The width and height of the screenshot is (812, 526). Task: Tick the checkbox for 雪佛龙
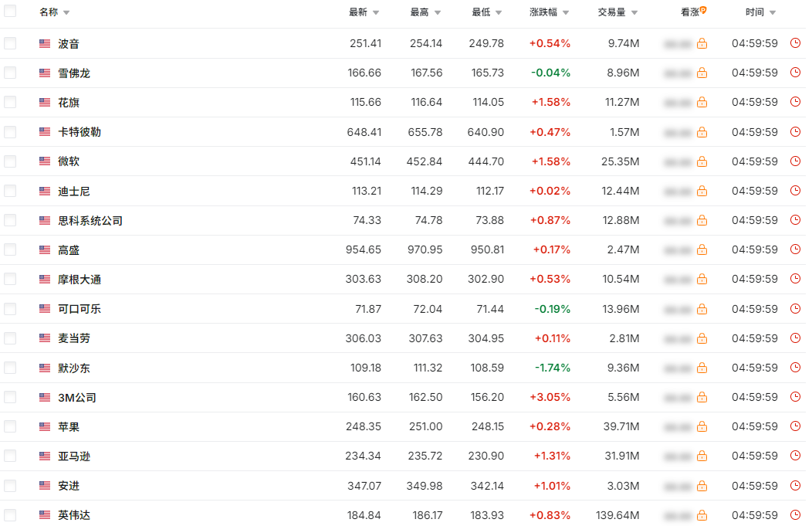[10, 73]
